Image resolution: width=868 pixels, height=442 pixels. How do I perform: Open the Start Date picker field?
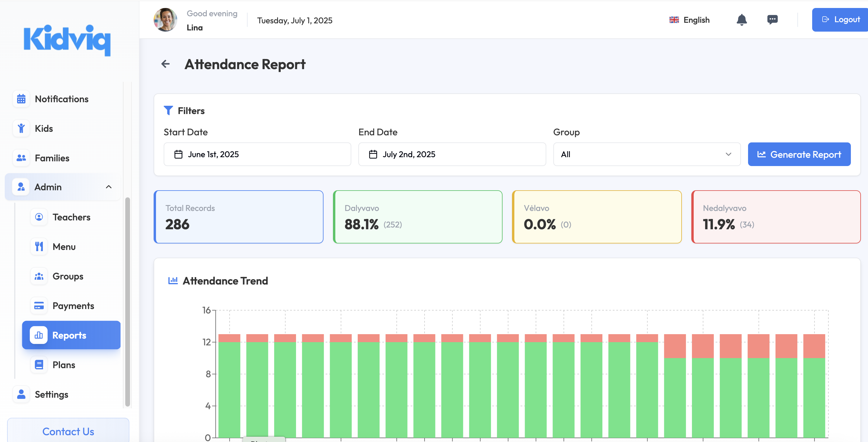click(x=257, y=154)
